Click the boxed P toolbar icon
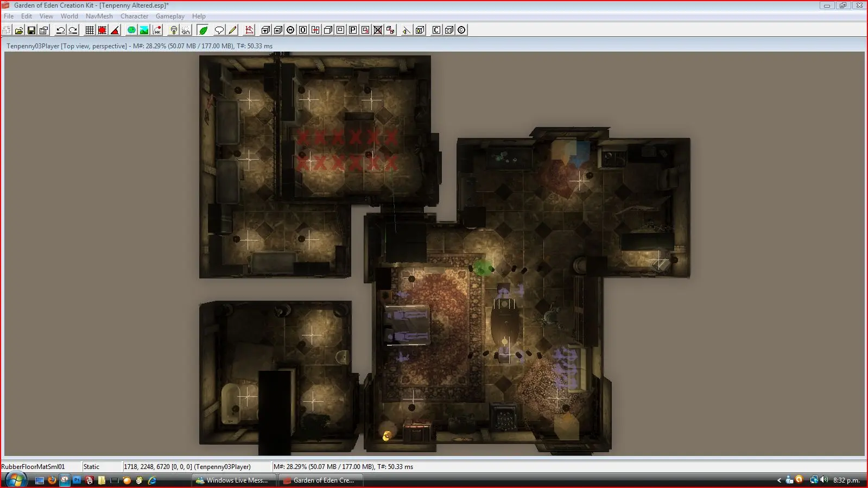 coord(353,30)
